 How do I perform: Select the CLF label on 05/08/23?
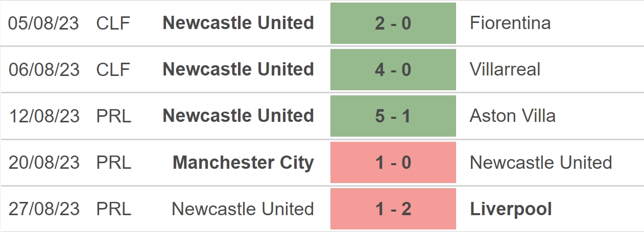(113, 23)
